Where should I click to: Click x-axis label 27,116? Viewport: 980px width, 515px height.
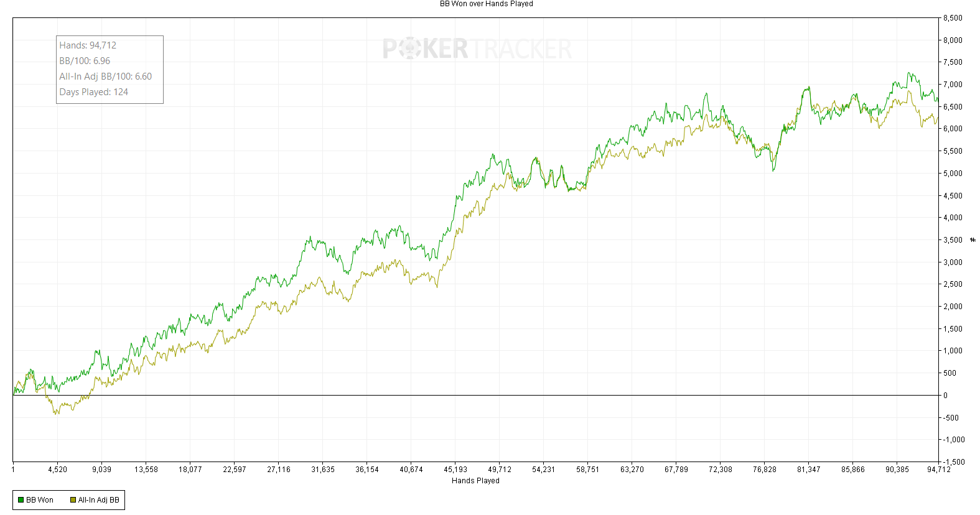(x=278, y=470)
